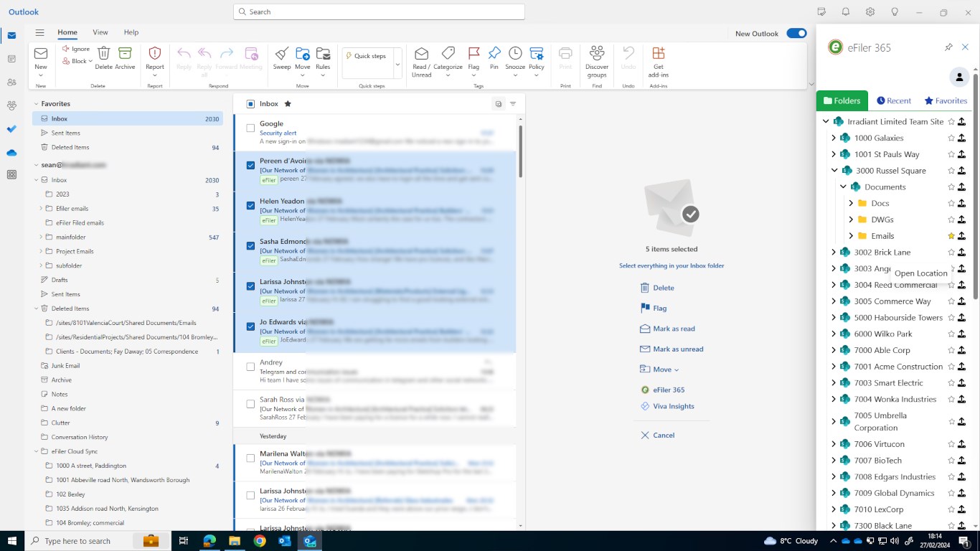This screenshot has height=551, width=980.
Task: Toggle the select-all checkbox beside Inbox header
Action: click(250, 104)
